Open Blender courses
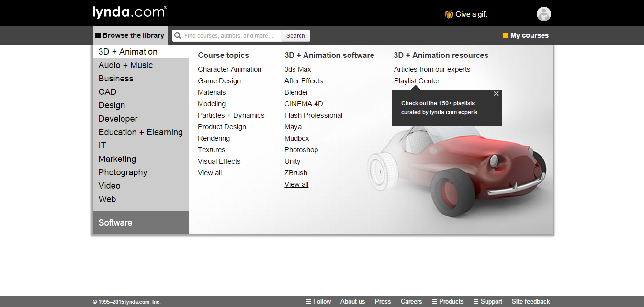 tap(296, 92)
